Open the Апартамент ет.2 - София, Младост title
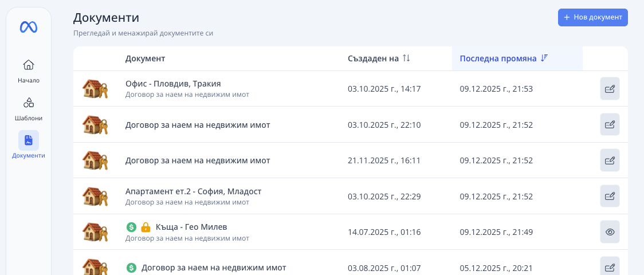This screenshot has height=275, width=644. tap(193, 191)
